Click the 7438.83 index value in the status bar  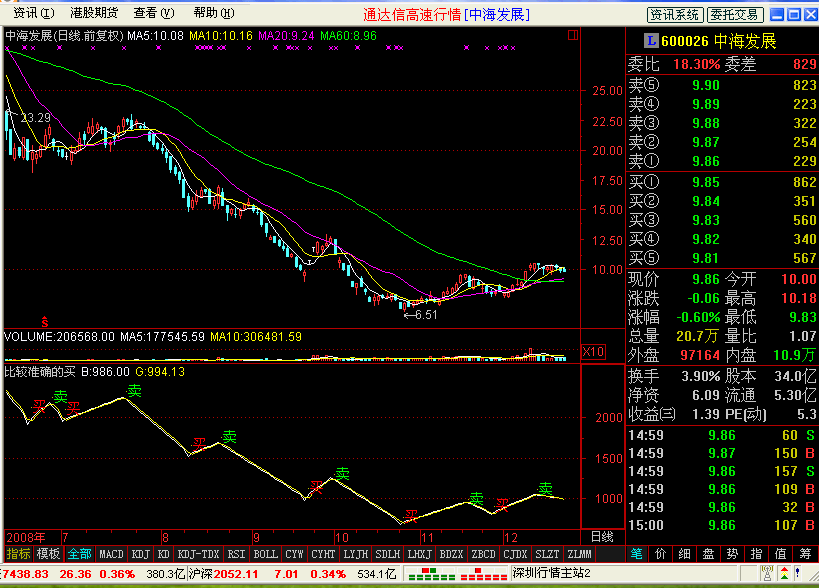25,574
